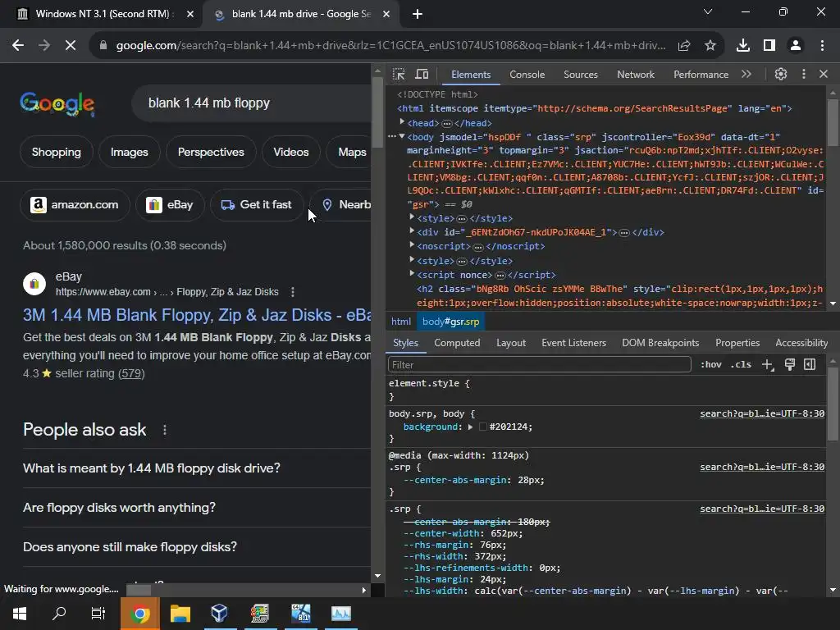Toggle the device toolbar icon in DevTools
Viewport: 840px width, 630px height.
pos(422,75)
